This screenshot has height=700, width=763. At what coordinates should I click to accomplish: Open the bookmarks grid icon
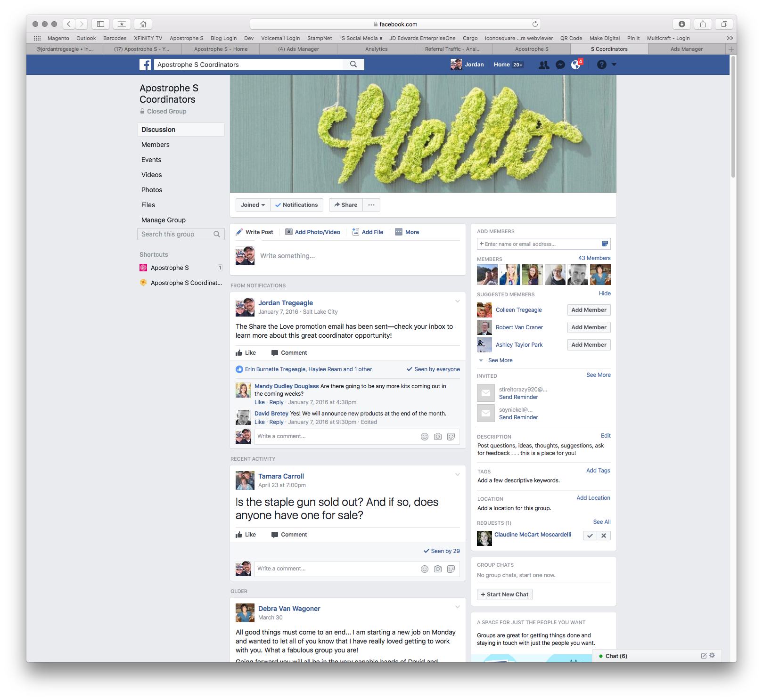pos(37,38)
